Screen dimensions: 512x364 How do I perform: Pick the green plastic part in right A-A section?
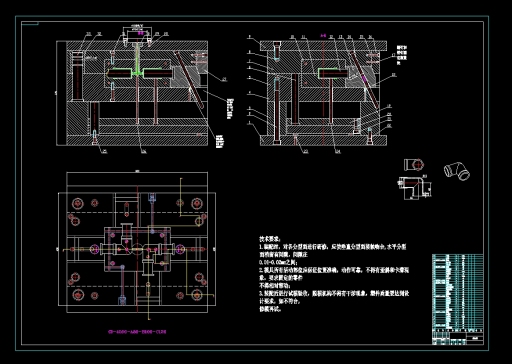pos(328,73)
